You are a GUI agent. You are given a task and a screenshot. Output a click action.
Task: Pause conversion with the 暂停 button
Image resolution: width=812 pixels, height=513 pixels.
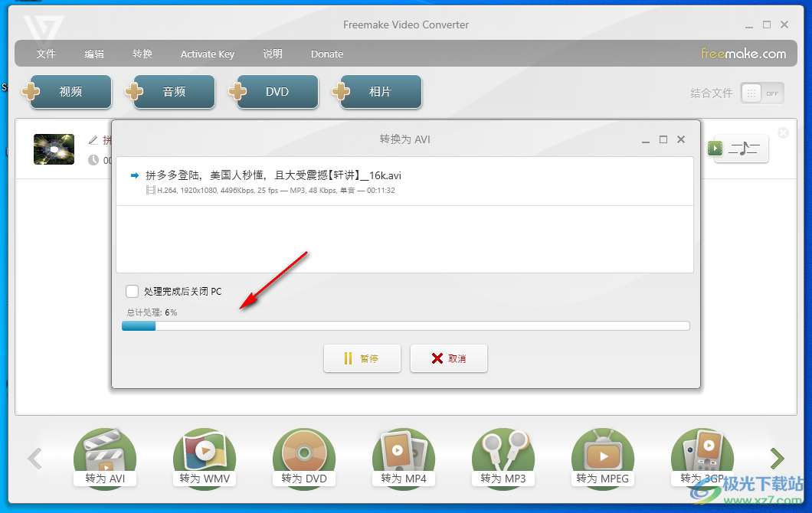(362, 358)
